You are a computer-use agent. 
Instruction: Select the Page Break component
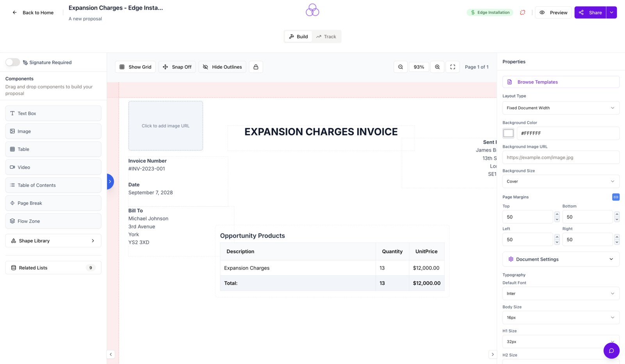click(x=53, y=203)
